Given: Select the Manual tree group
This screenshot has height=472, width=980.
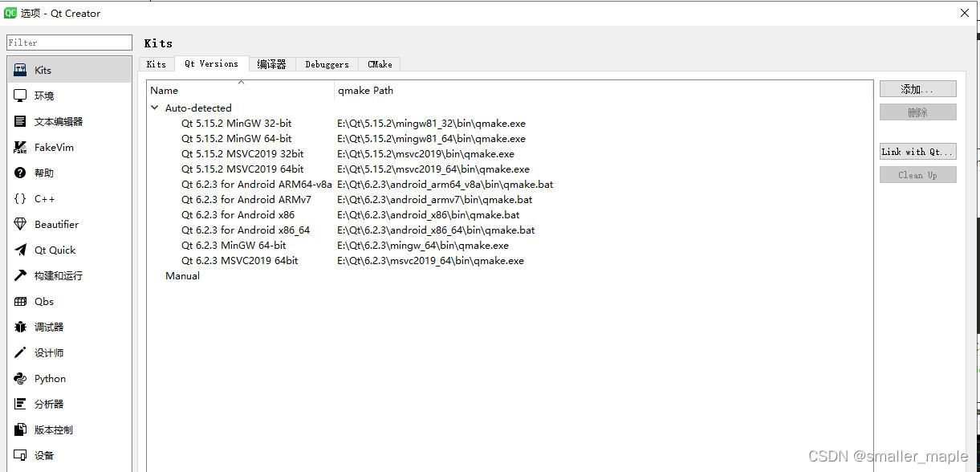Looking at the screenshot, I should [x=182, y=276].
